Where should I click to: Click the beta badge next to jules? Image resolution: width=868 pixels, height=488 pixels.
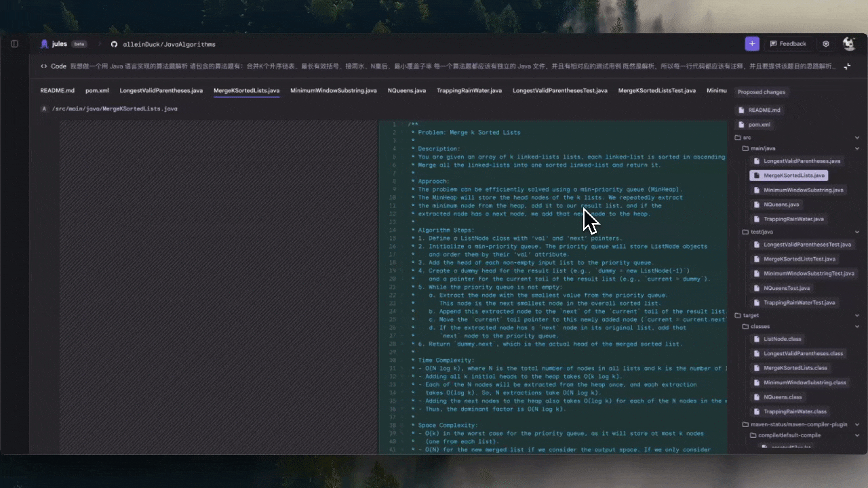[79, 44]
